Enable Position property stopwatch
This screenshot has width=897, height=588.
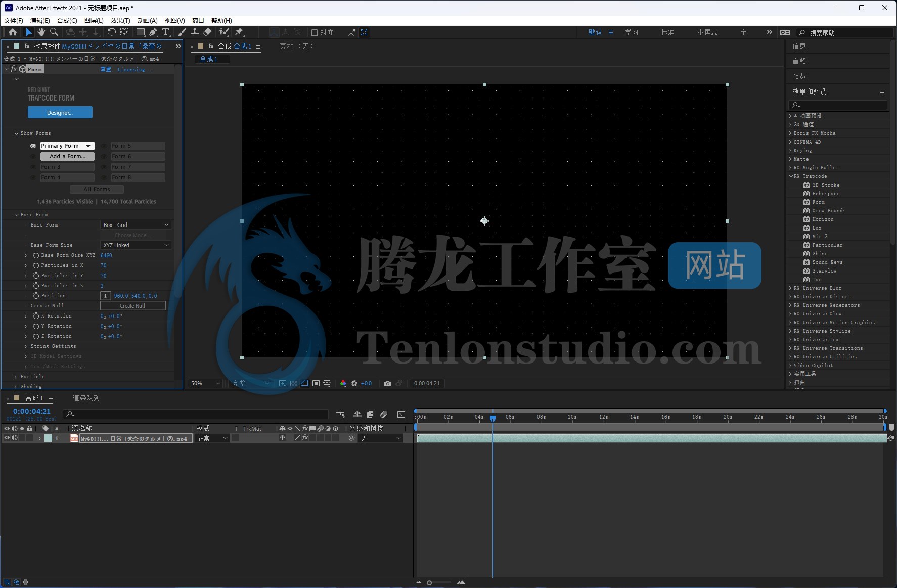pyautogui.click(x=36, y=296)
